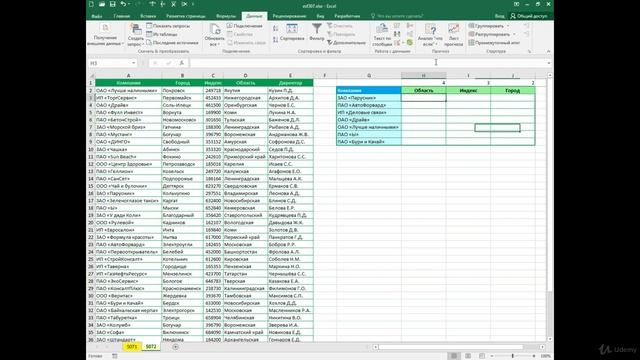Open the Структура dialog launcher
The image size is (640, 360).
(x=529, y=51)
